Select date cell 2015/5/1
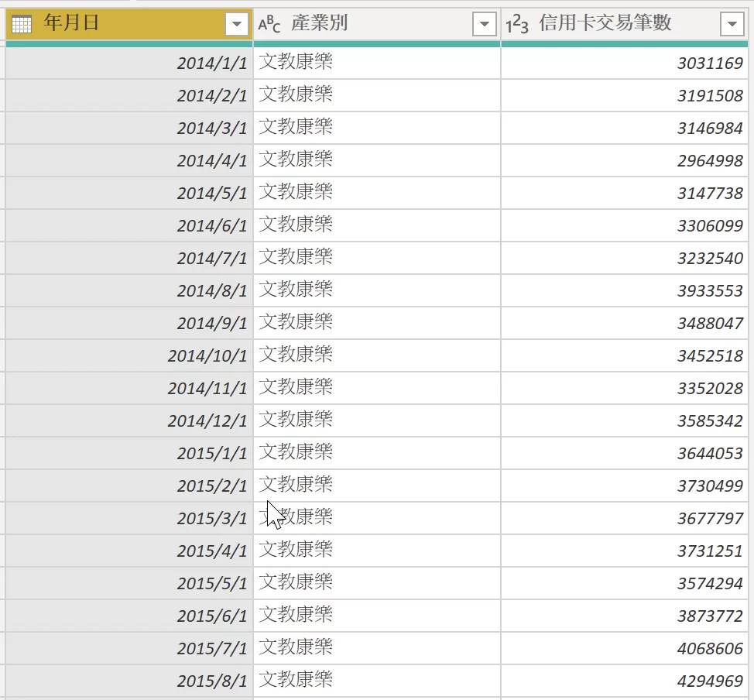 point(129,584)
